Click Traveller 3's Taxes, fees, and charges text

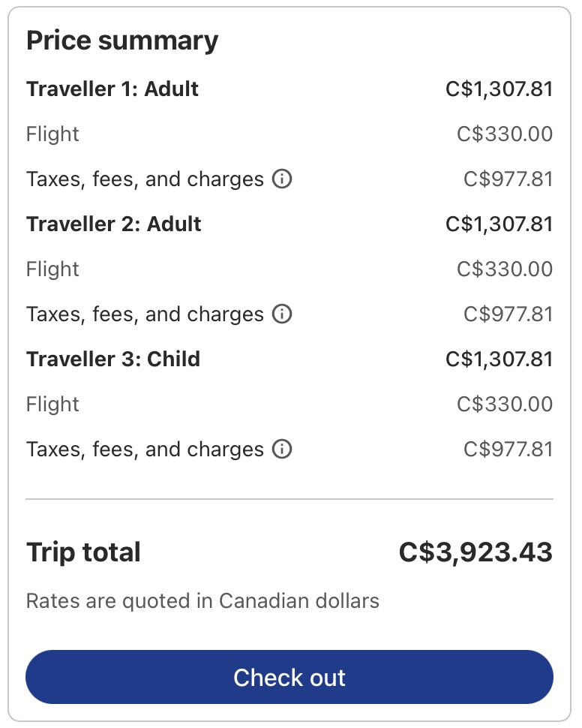(145, 450)
